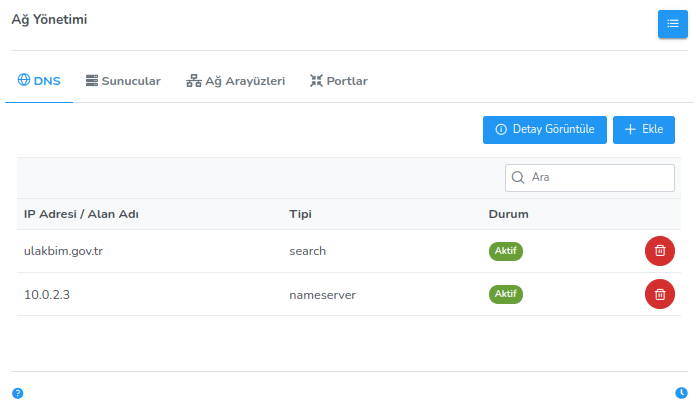
Task: Select the Portlar tab
Action: tap(338, 81)
